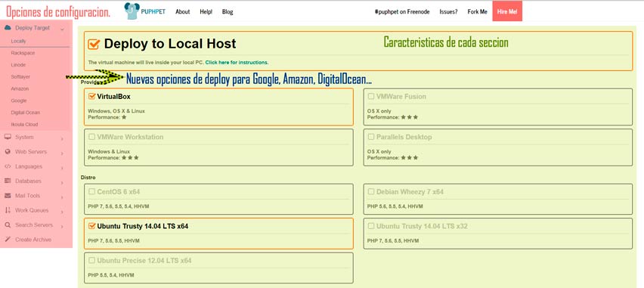Image resolution: width=644 pixels, height=288 pixels.
Task: Expand the Mail Tools section arrow
Action: 62,197
